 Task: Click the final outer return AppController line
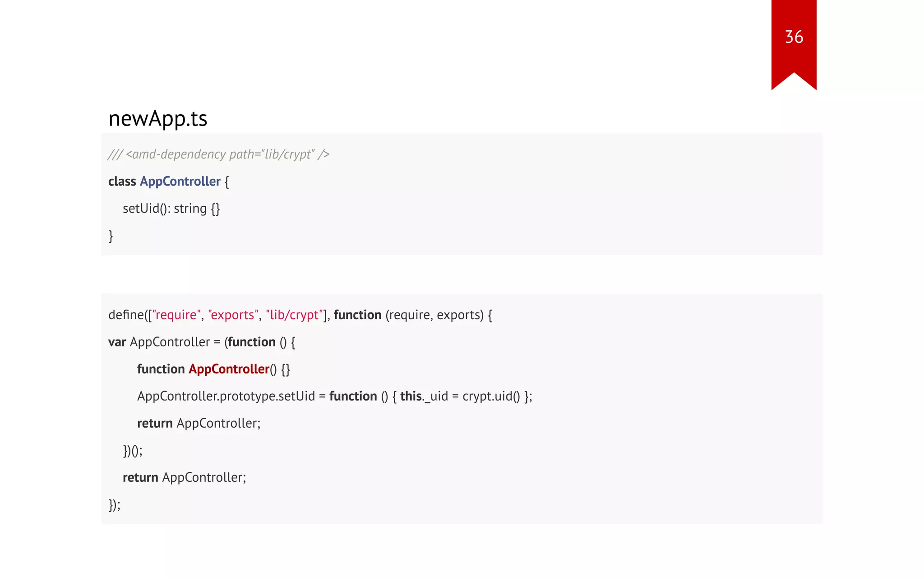[x=184, y=477]
